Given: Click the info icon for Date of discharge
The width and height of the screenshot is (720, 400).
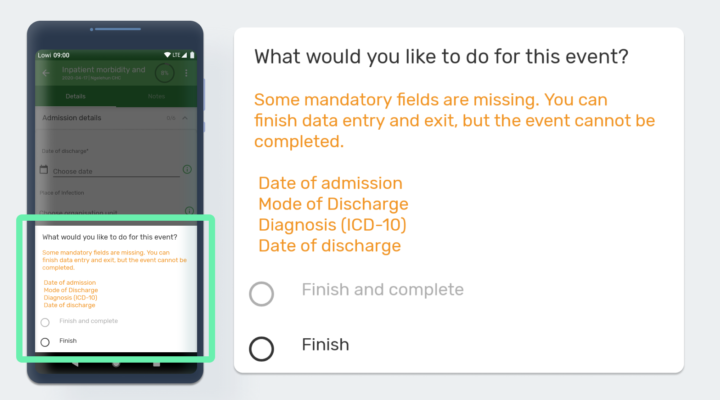Looking at the screenshot, I should pyautogui.click(x=187, y=169).
